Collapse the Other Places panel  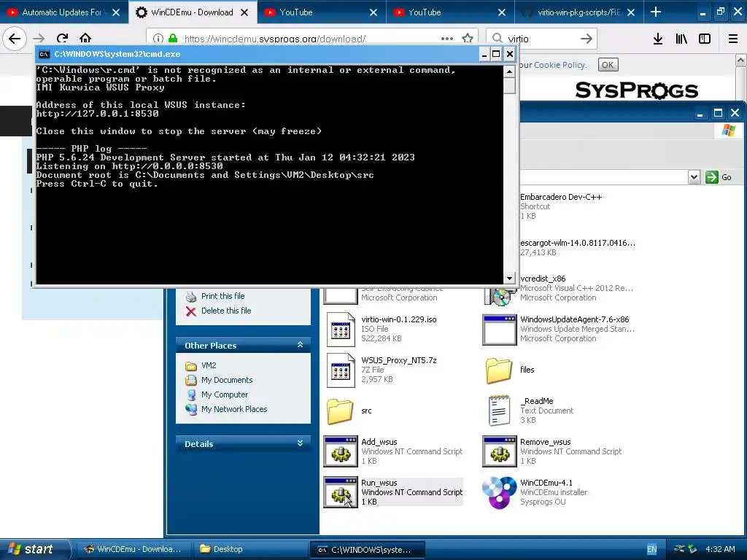coord(300,344)
